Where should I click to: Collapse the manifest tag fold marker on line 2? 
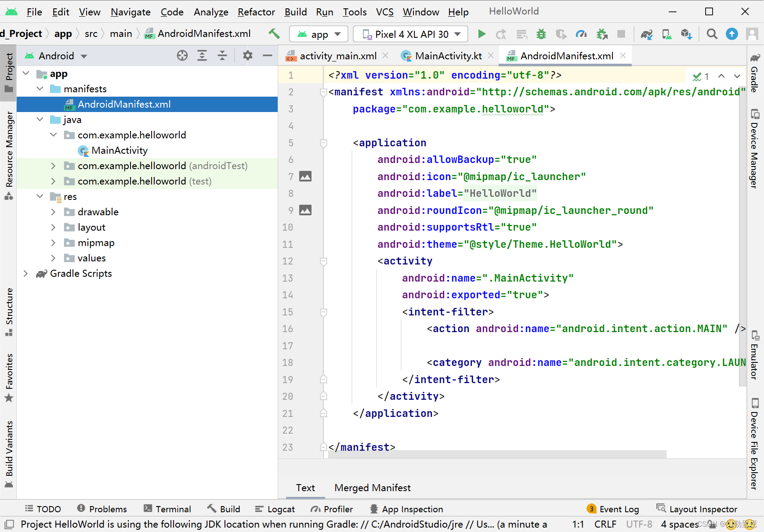[323, 92]
